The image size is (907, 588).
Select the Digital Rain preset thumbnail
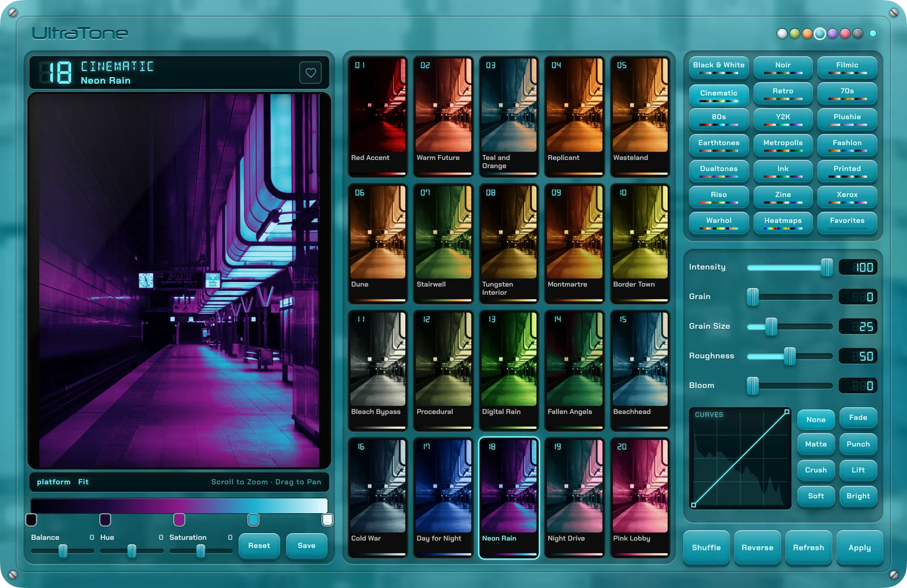509,370
